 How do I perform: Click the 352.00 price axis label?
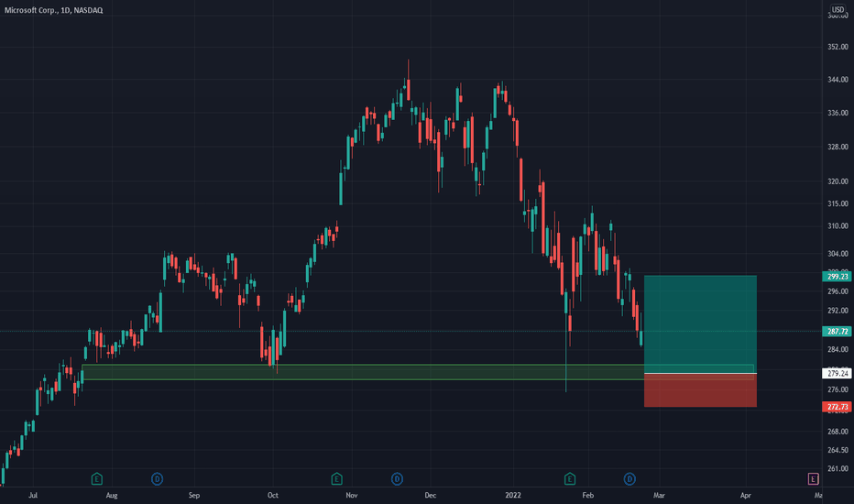click(x=838, y=47)
